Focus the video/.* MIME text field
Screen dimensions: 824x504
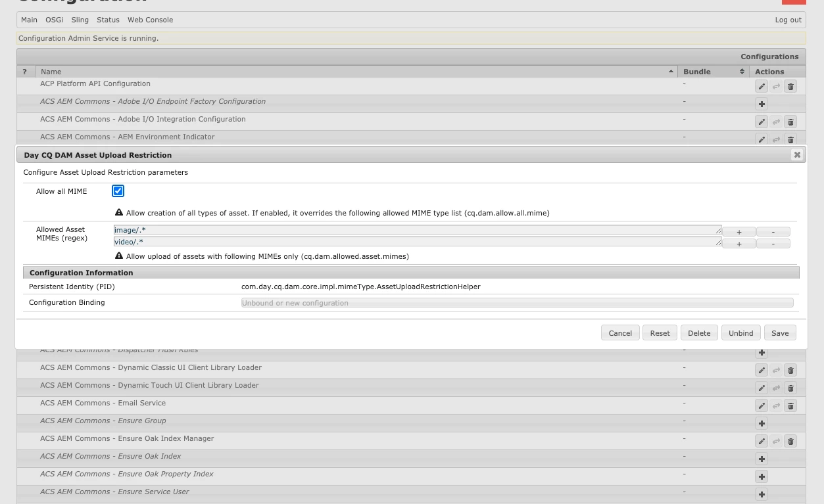coord(418,242)
